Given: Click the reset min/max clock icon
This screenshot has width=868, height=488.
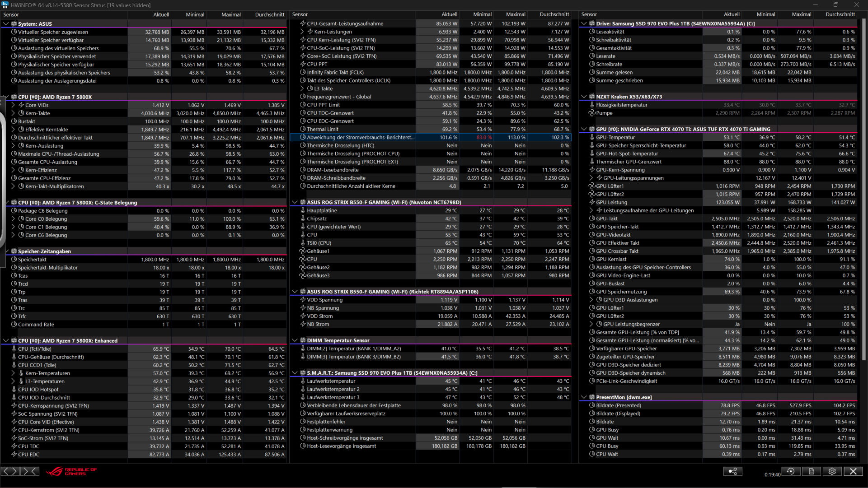Looking at the screenshot, I should 790,471.
